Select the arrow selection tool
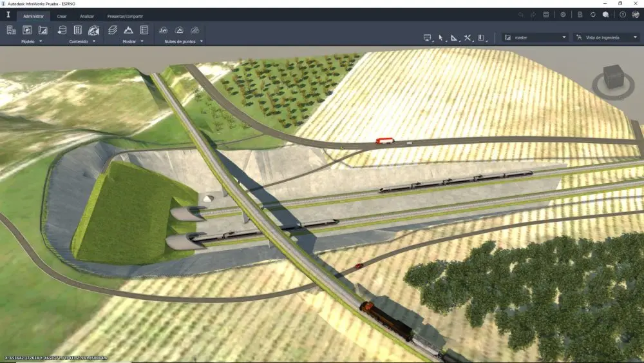The width and height of the screenshot is (644, 363). click(x=441, y=37)
